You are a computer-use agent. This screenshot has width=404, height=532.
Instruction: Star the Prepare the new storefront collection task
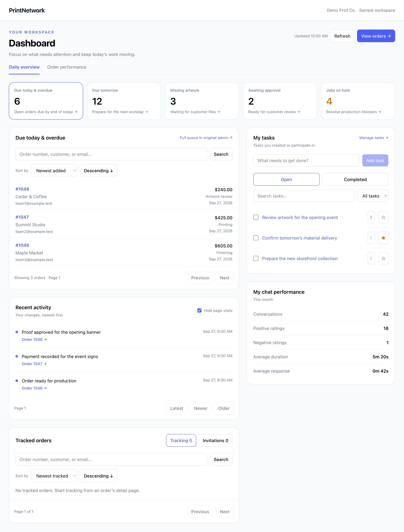click(383, 258)
